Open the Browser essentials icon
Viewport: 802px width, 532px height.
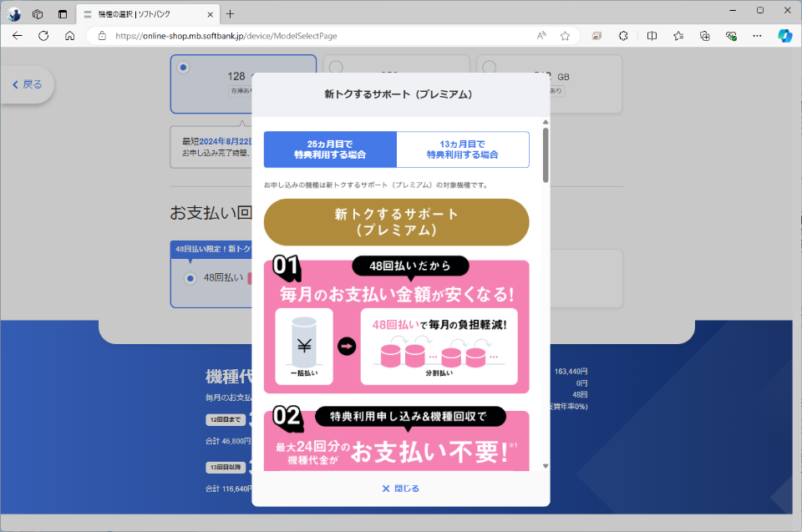click(732, 36)
